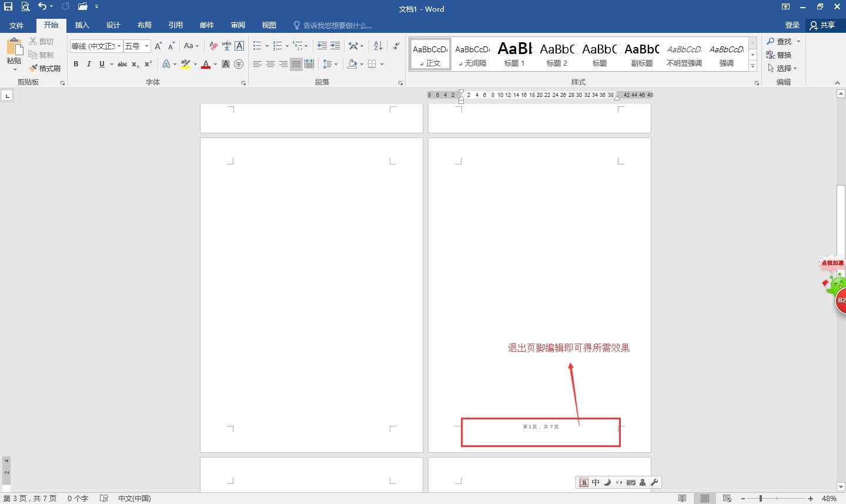Apply a bulleted list
846x504 pixels.
[x=256, y=45]
